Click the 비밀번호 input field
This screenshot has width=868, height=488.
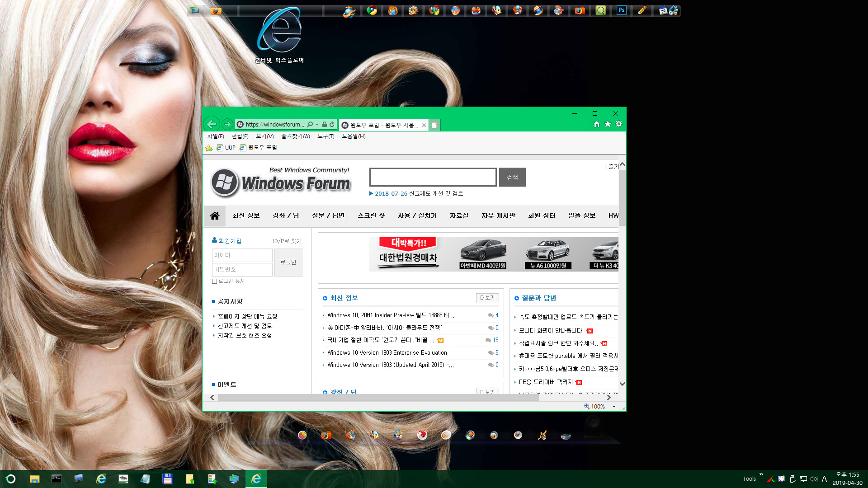pos(242,269)
